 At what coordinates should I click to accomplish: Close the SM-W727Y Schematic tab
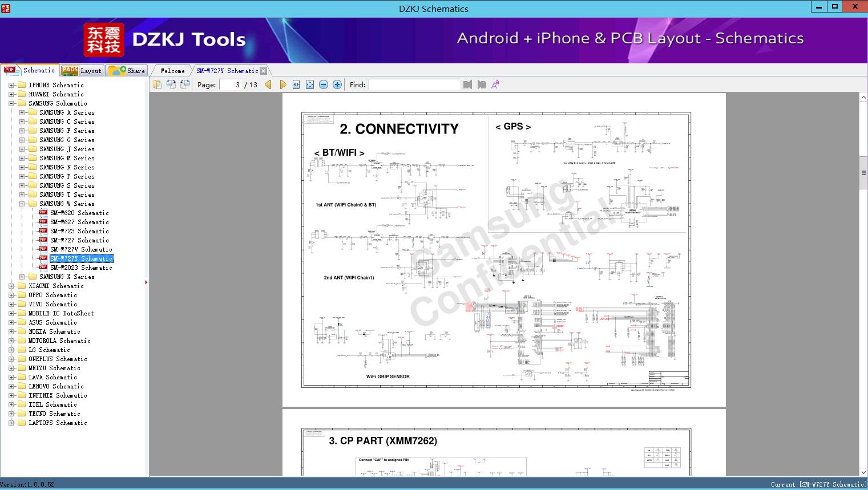click(264, 71)
